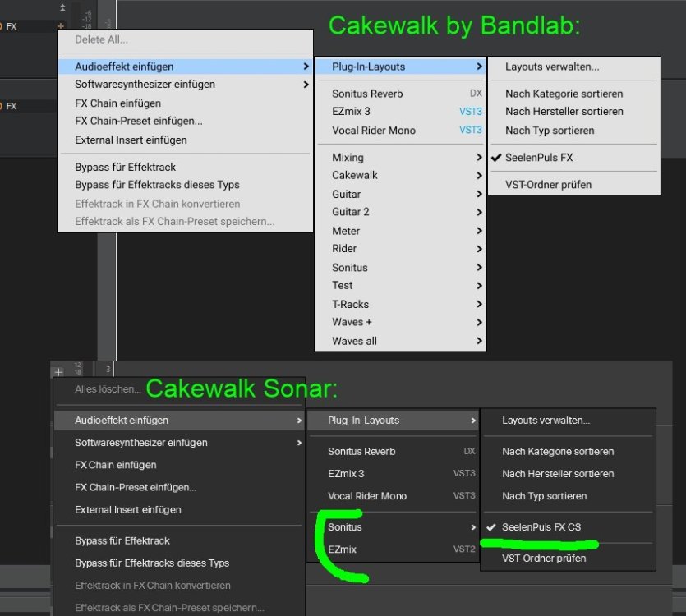Viewport: 686px width, 616px height.
Task: Open the Rider plug-in folder
Action: pyautogui.click(x=400, y=249)
